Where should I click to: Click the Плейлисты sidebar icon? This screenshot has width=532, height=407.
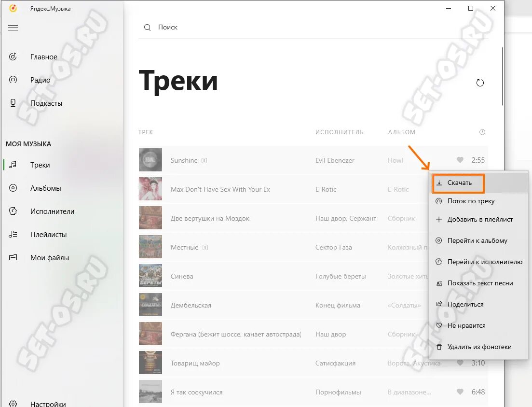point(13,234)
